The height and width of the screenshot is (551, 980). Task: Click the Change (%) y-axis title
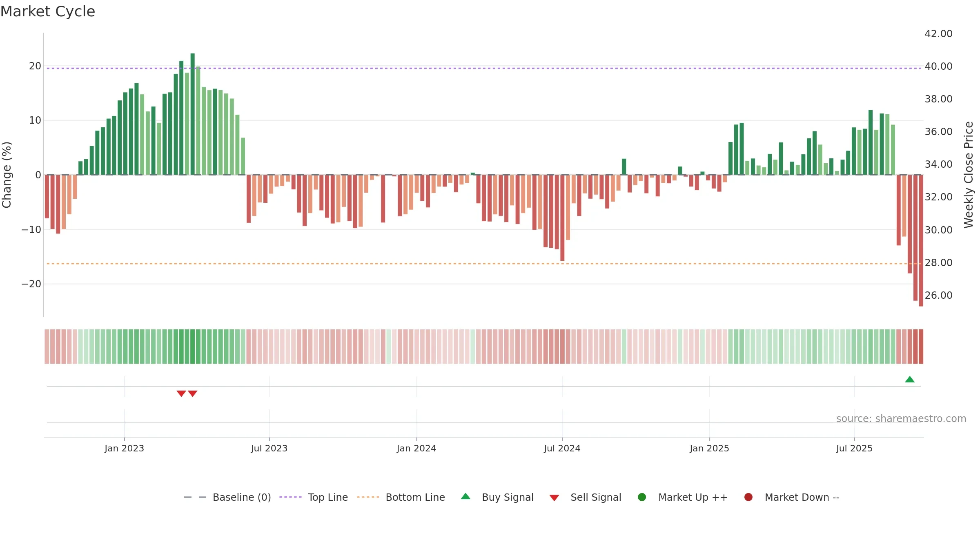(7, 175)
